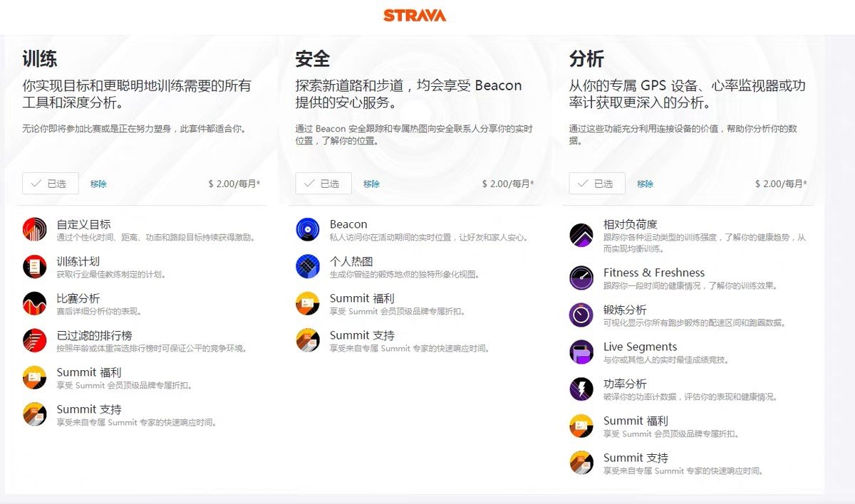
Task: Click Summit 福利 icon under 安全
Action: (x=308, y=303)
